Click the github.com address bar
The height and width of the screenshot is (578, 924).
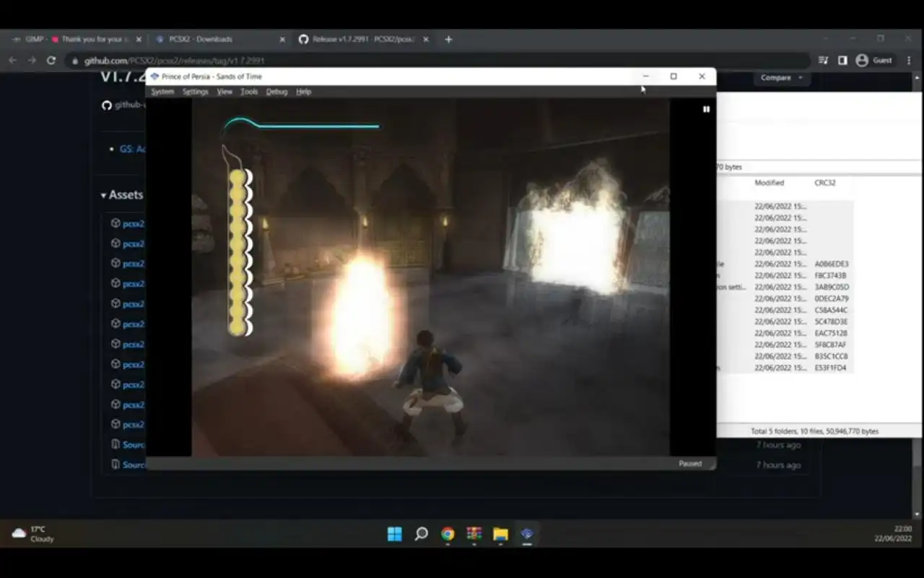click(x=437, y=61)
